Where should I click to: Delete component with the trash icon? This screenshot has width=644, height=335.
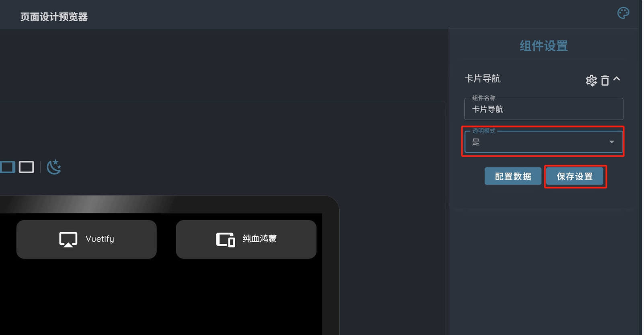605,80
